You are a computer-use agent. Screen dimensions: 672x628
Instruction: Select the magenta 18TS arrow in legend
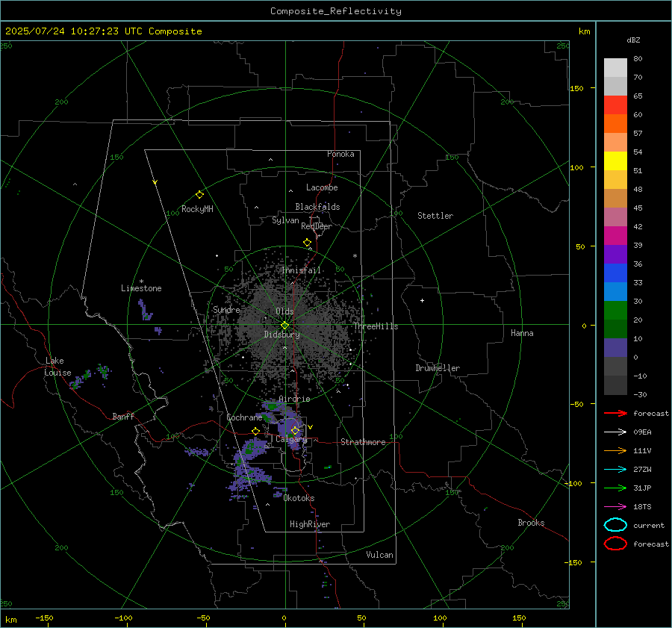click(x=615, y=507)
